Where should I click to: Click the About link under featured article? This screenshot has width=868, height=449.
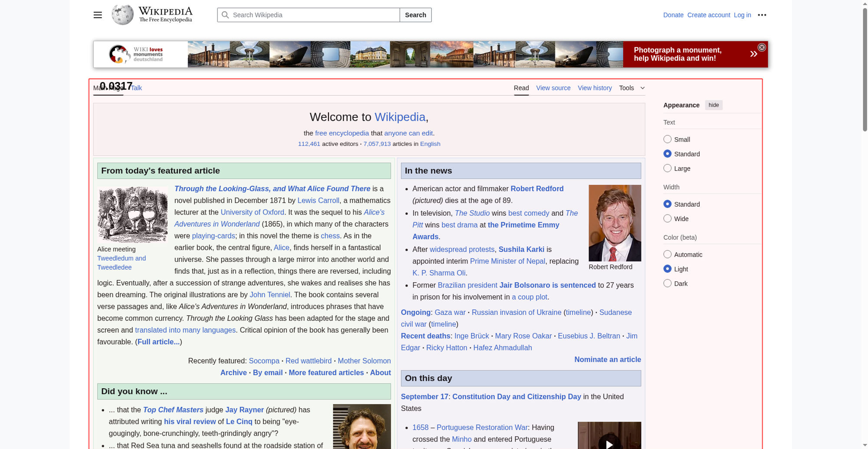[x=380, y=373]
